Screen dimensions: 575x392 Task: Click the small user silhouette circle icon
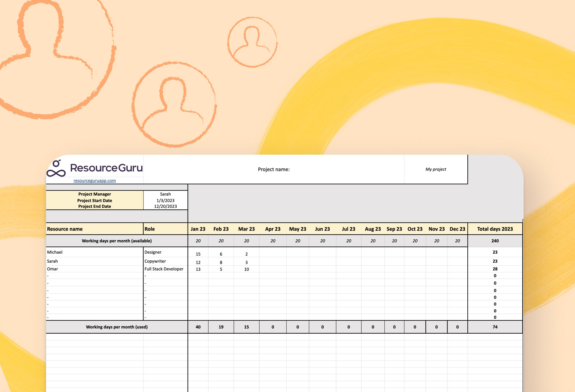pos(252,42)
